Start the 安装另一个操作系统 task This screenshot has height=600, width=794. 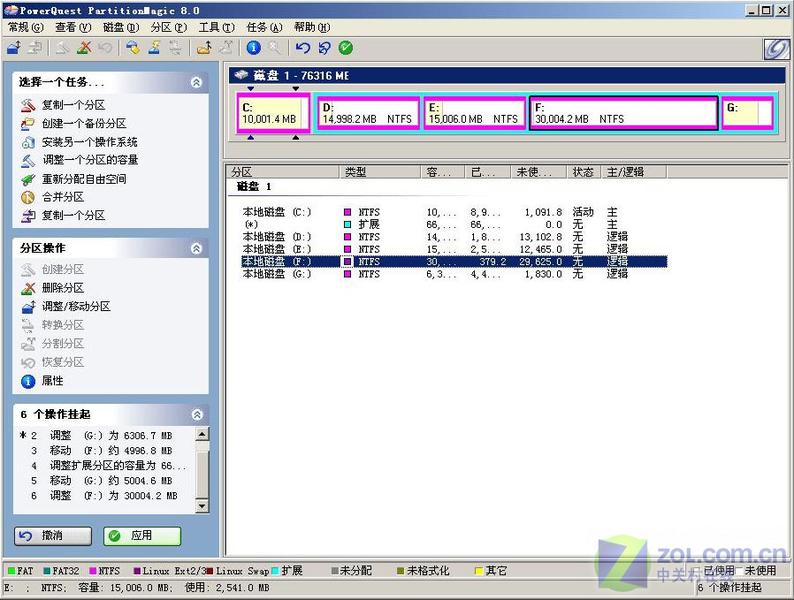coord(90,142)
